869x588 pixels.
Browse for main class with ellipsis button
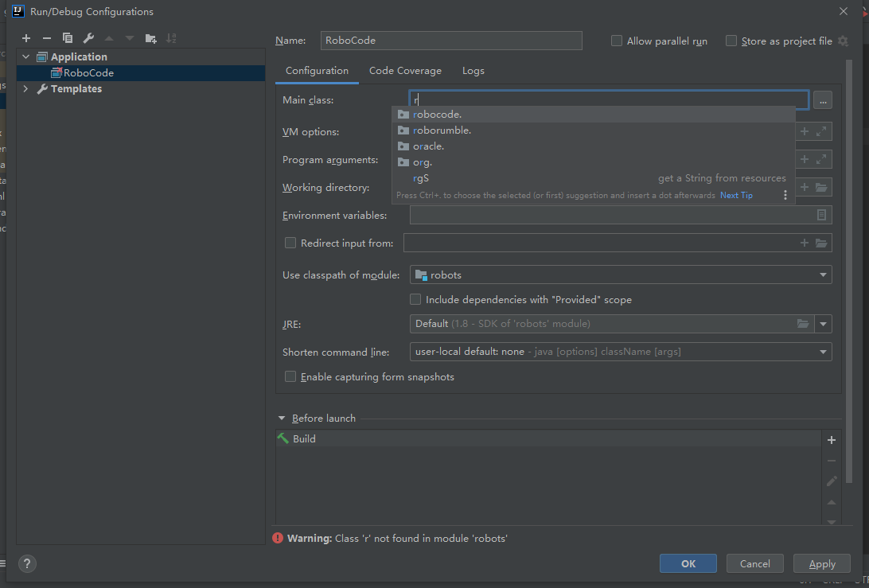point(823,100)
